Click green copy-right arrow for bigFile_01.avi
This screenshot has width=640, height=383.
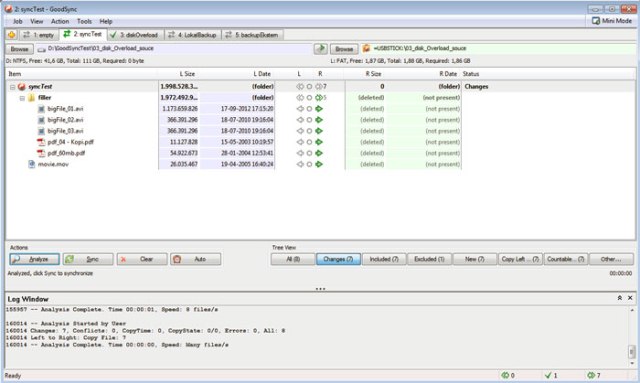319,109
